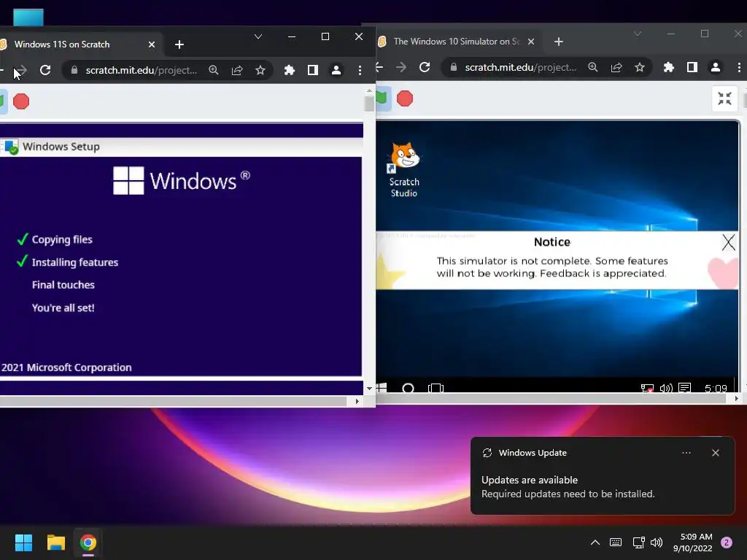Image resolution: width=747 pixels, height=560 pixels.
Task: Click the red stop button in Windows 11S window
Action: pyautogui.click(x=21, y=101)
